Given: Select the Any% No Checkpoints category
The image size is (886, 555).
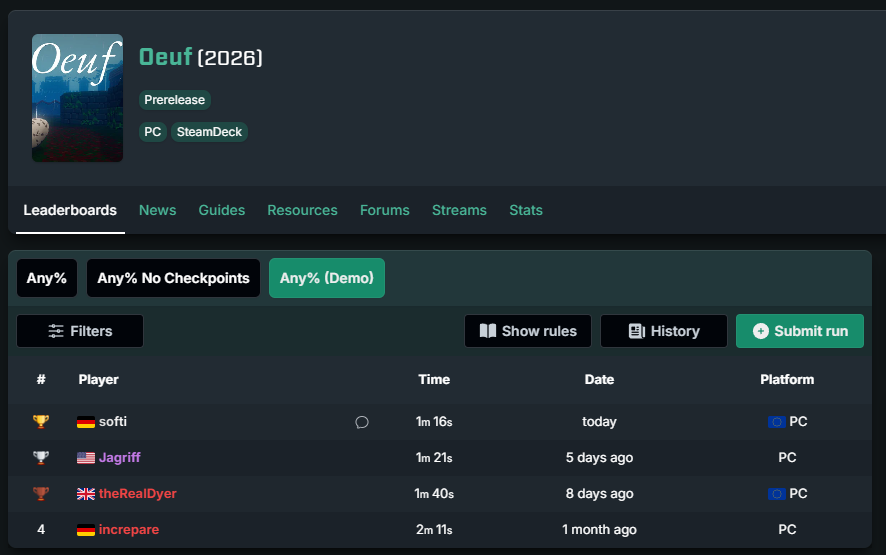Looking at the screenshot, I should pyautogui.click(x=173, y=278).
